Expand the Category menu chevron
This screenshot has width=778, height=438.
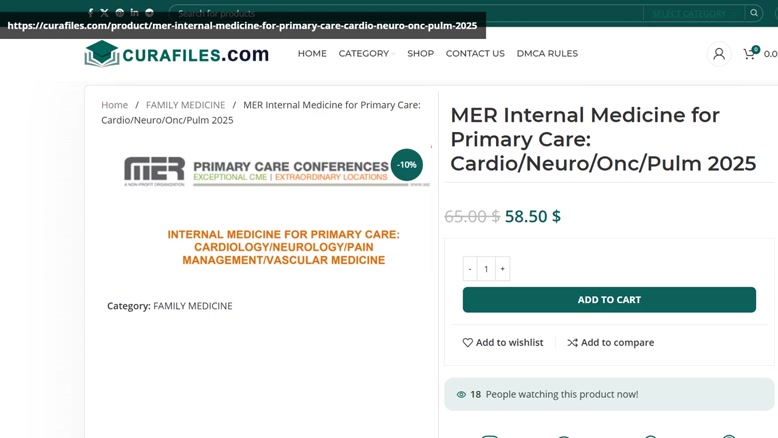tap(393, 54)
